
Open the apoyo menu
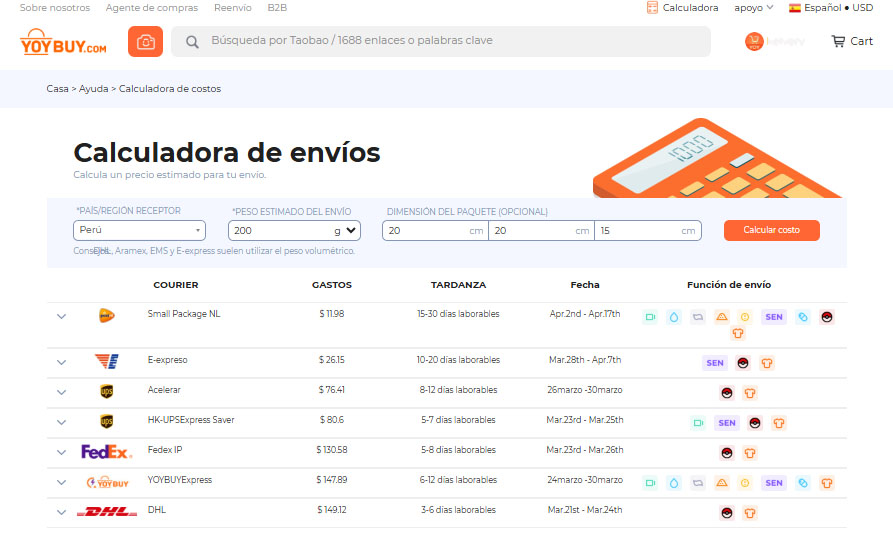[754, 8]
